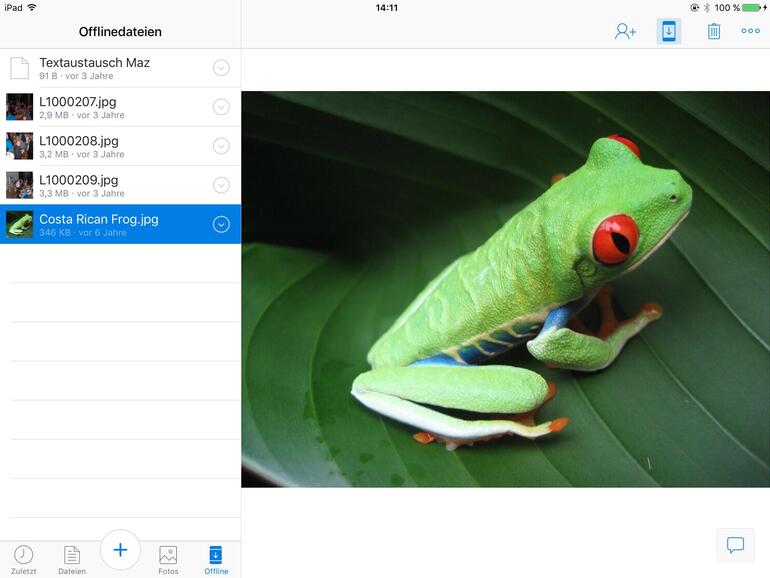Viewport: 770px width, 578px height.
Task: Open the more options ellipsis menu
Action: pos(750,31)
